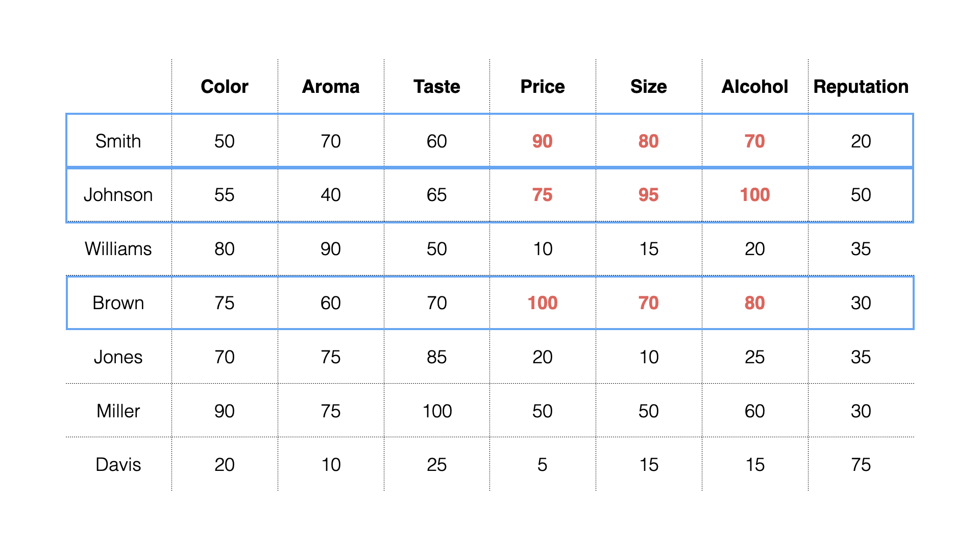Select Johnson's red Size value 95

(x=649, y=195)
